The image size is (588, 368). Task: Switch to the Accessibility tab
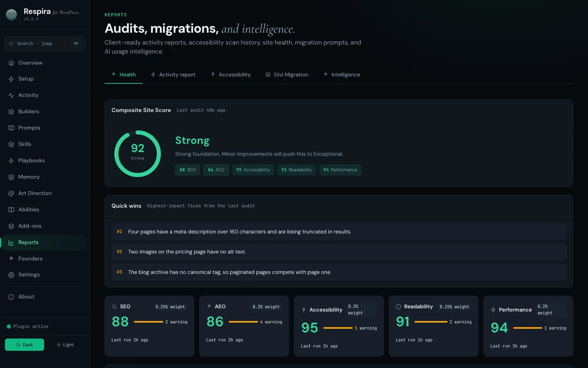[x=231, y=74]
